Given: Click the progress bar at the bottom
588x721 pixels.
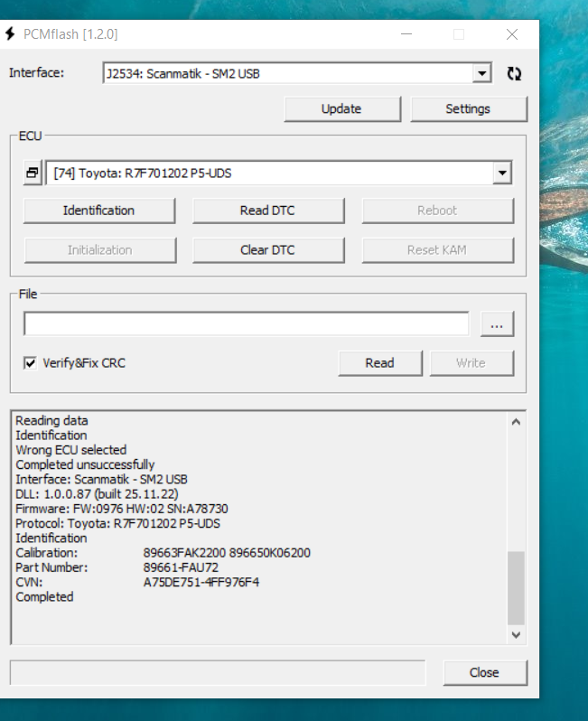Looking at the screenshot, I should coord(218,673).
